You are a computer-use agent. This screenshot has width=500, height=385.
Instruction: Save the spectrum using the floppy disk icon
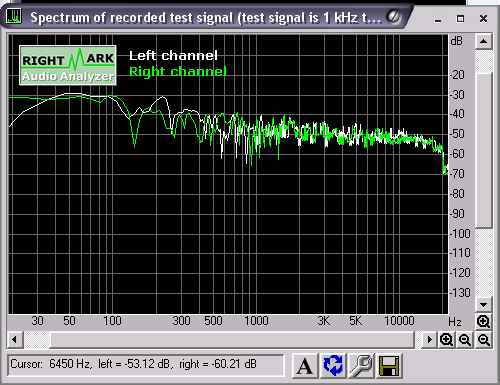(389, 366)
